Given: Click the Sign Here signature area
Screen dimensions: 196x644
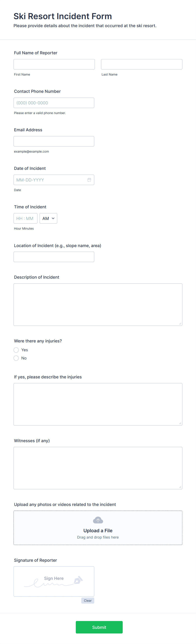Looking at the screenshot, I should click(54, 581).
